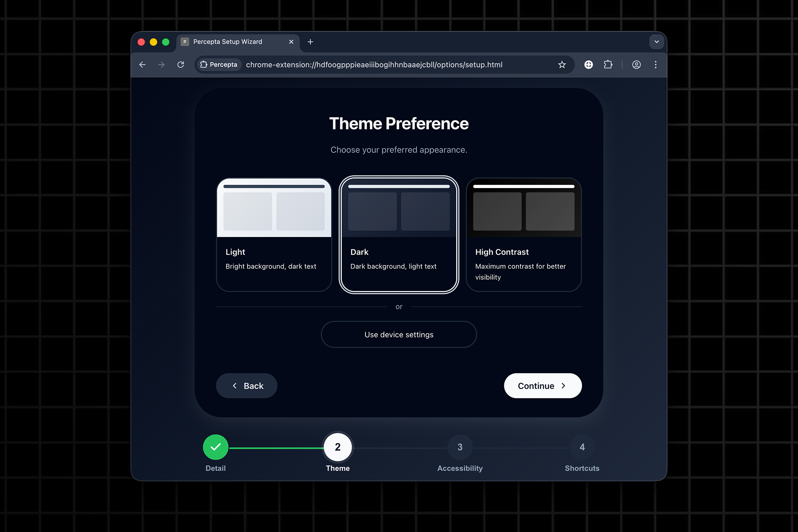Bookmark this page with star icon

pos(562,65)
